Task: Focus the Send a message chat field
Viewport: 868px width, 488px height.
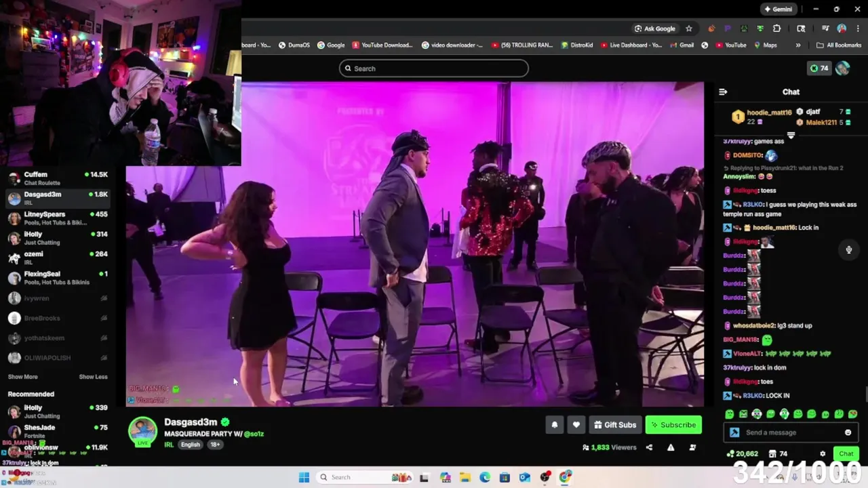Action: [x=791, y=432]
